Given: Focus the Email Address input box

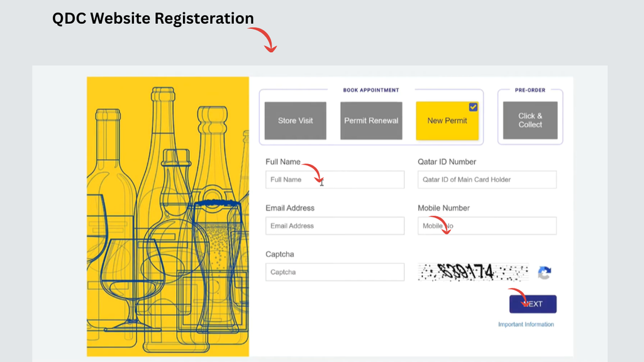Looking at the screenshot, I should pyautogui.click(x=335, y=226).
